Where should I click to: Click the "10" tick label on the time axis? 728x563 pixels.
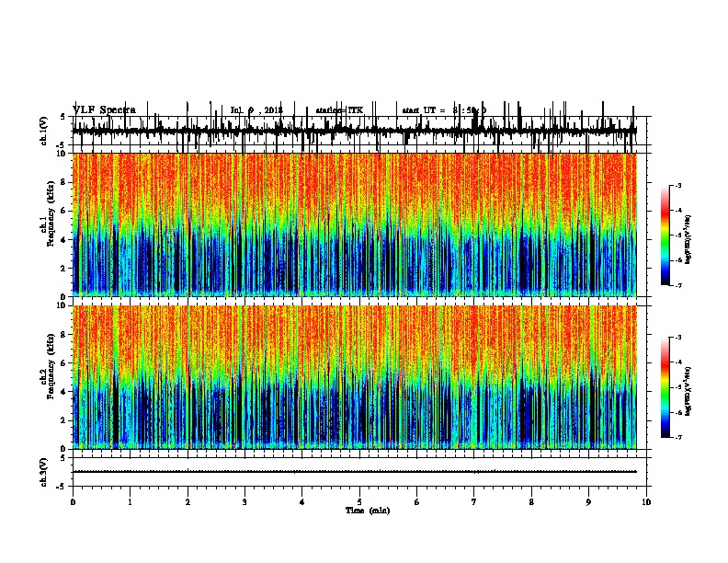(646, 502)
